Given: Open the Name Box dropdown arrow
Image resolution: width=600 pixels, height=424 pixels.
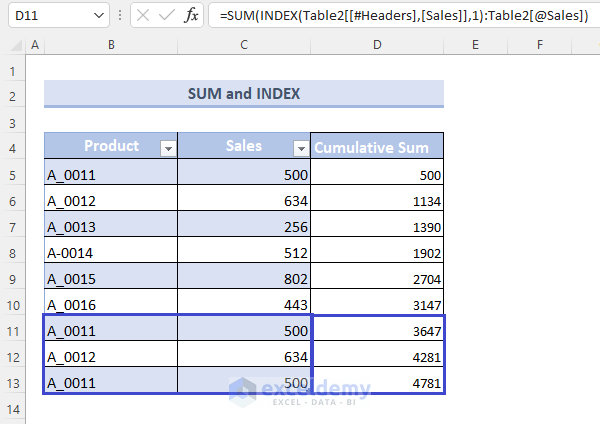Looking at the screenshot, I should point(98,15).
